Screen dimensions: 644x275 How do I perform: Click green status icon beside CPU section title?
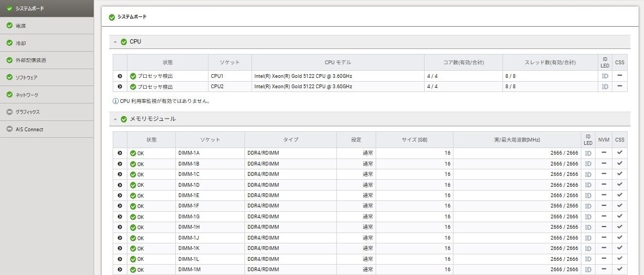coord(124,42)
